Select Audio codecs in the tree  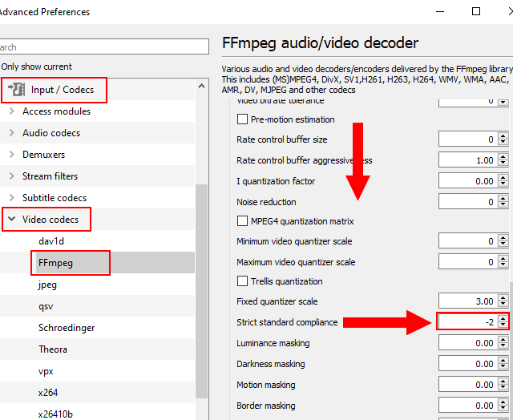51,133
